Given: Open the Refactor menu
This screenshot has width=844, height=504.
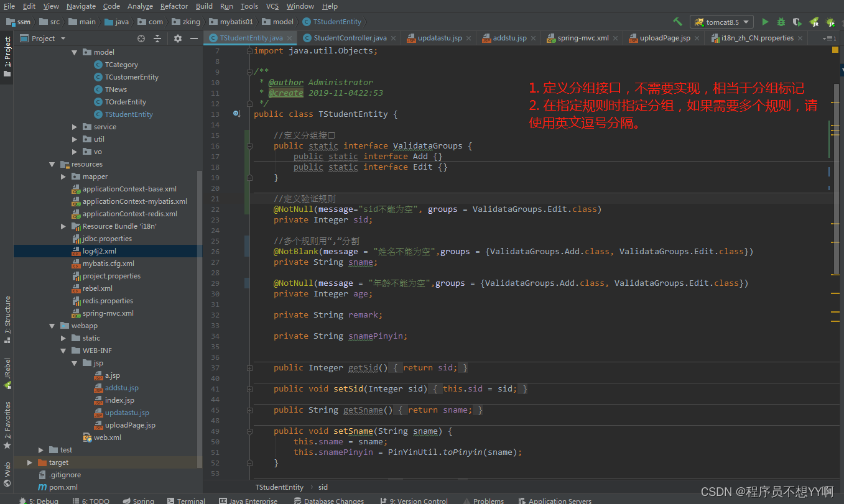Looking at the screenshot, I should tap(174, 6).
